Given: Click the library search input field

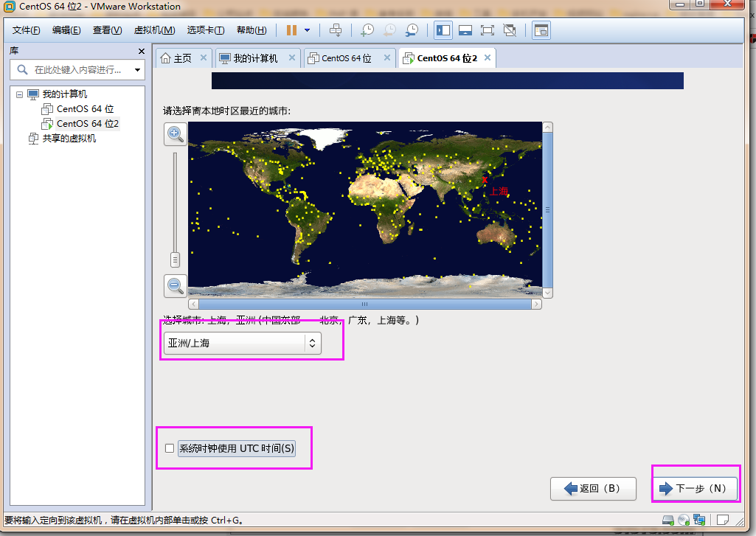Looking at the screenshot, I should click(77, 70).
